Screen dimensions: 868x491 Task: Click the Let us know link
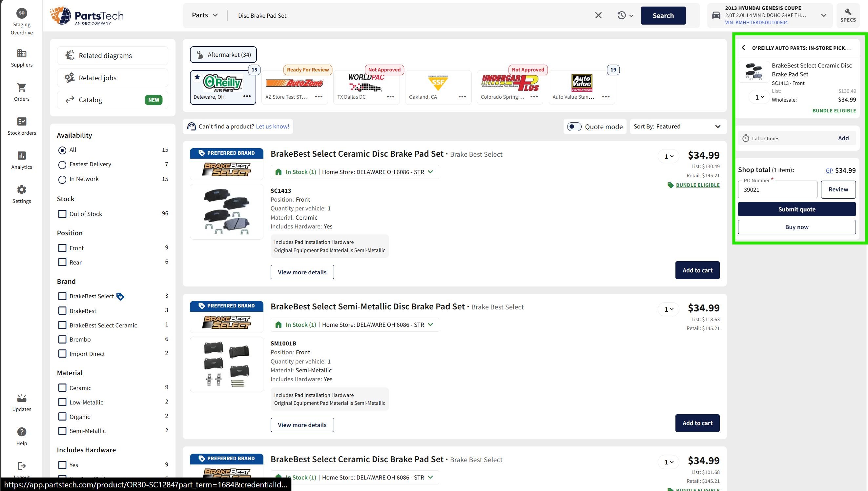(272, 127)
